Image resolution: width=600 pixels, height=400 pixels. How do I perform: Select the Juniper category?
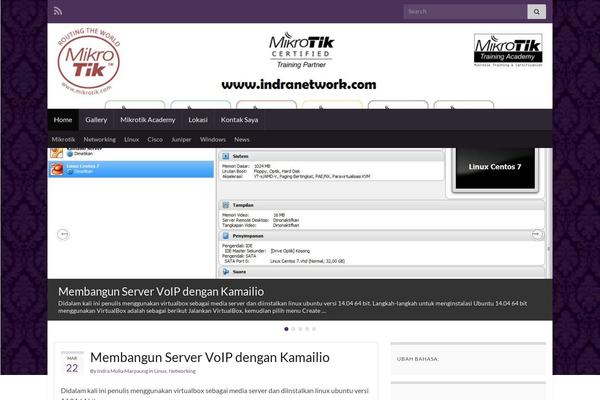coord(181,139)
